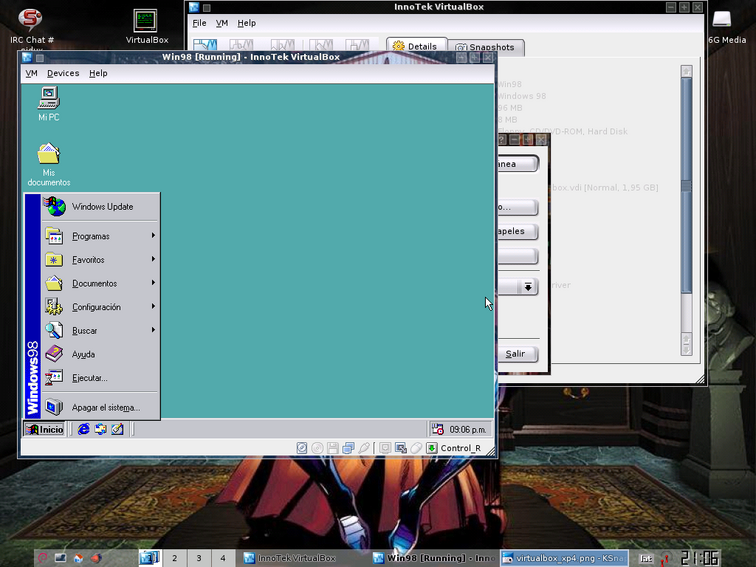Viewport: 756px width, 567px height.
Task: Click the fifth toolbar icon in VirtualBox manager
Action: pos(357,44)
